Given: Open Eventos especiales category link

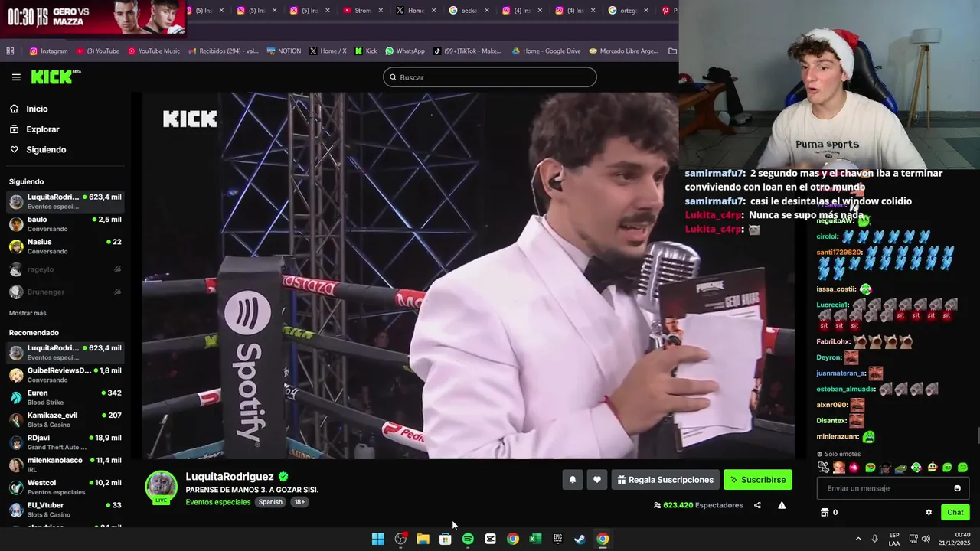Looking at the screenshot, I should (218, 502).
